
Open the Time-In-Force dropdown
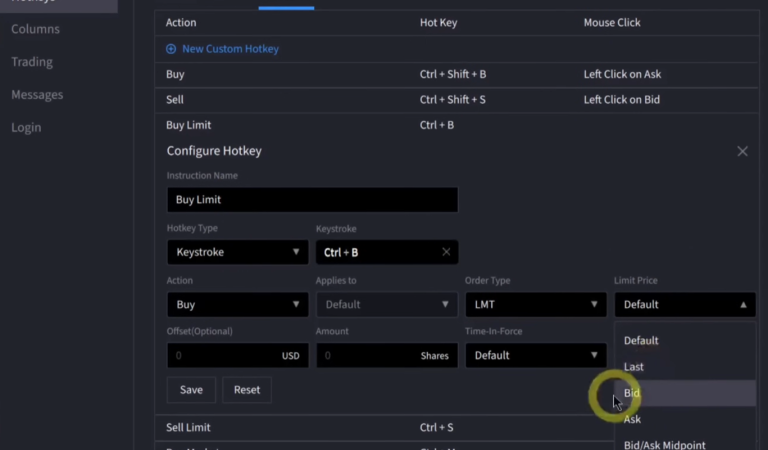tap(535, 356)
